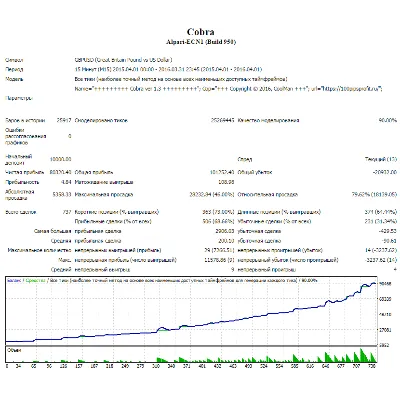Click the "Спред" label
400x400 pixels.
point(245,159)
